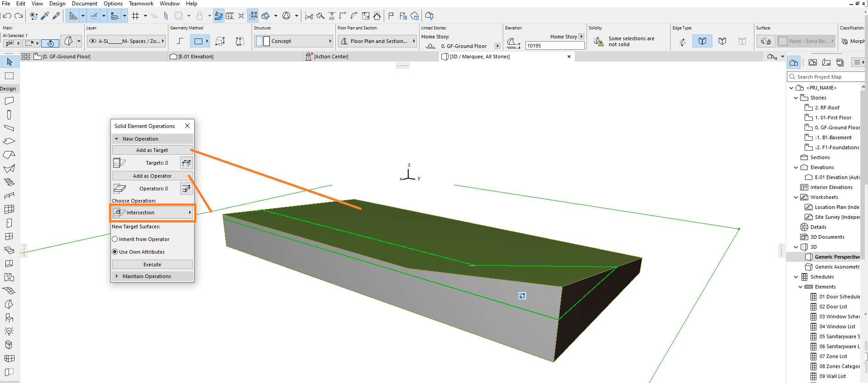Screen dimensions: 868x383
Task: Toggle the Snap Guides button in toolbar
Action: pos(94,16)
